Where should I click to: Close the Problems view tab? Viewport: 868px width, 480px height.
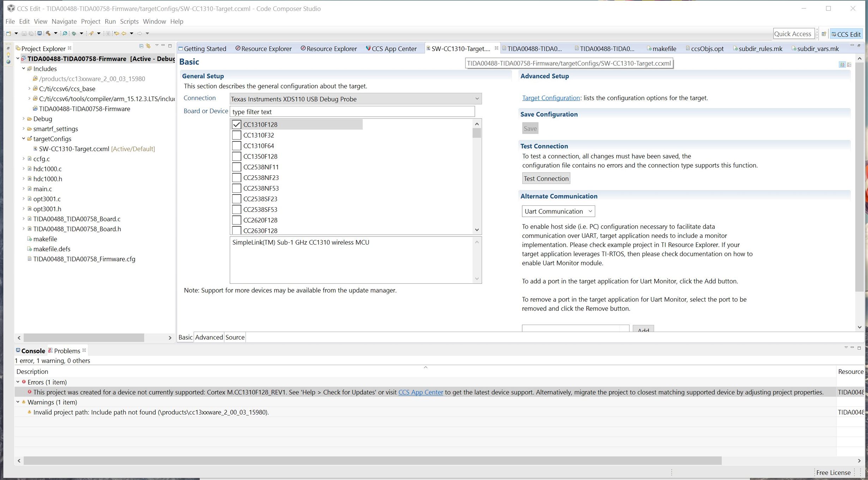84,350
